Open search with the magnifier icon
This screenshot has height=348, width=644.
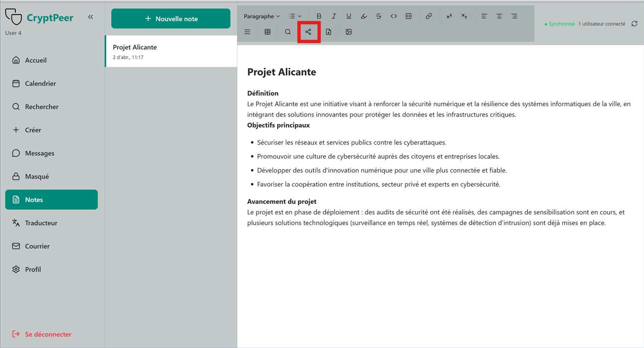(287, 31)
